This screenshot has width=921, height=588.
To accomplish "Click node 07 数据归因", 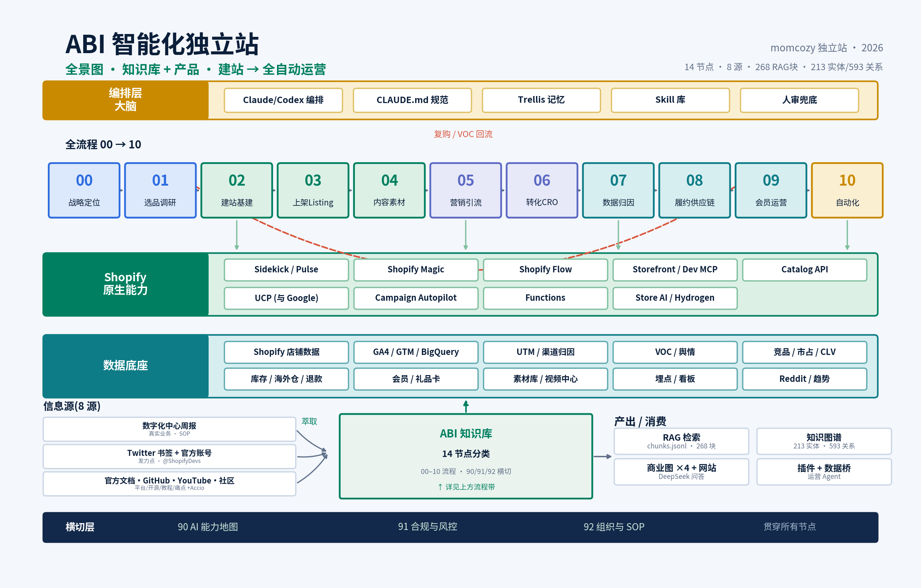I will [618, 191].
